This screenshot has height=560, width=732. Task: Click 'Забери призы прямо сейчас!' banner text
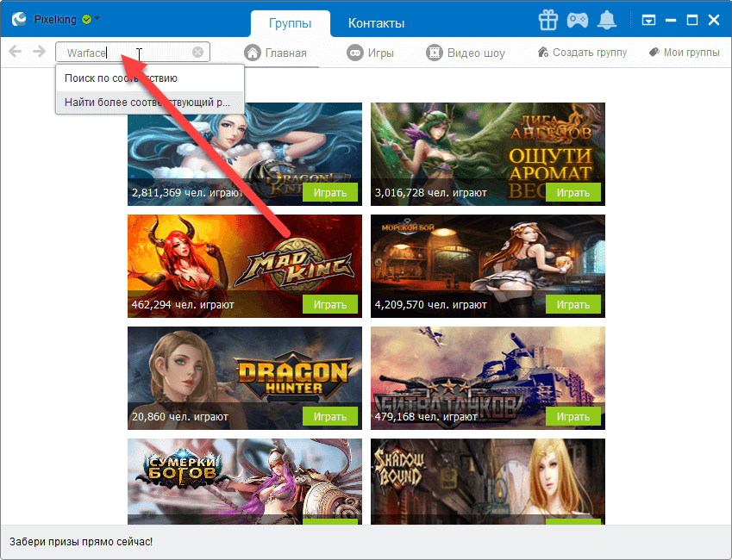coord(81,542)
